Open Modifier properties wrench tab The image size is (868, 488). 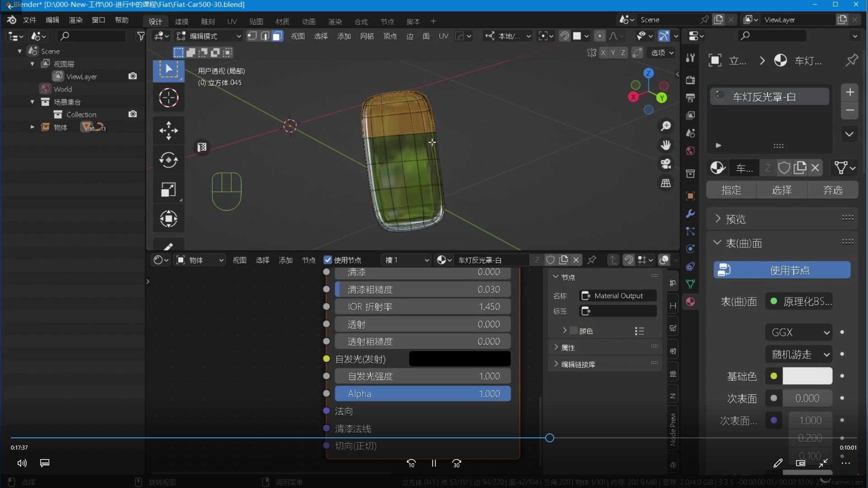tap(690, 214)
